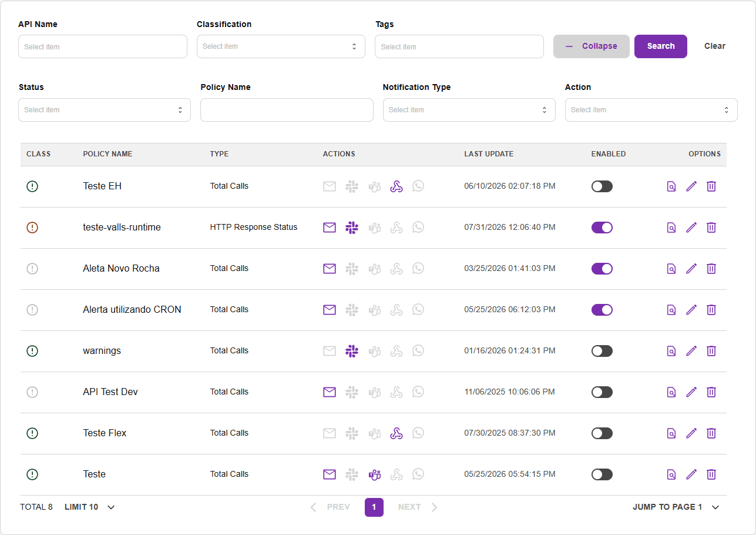Open the Notification Type dropdown
756x535 pixels.
(x=469, y=110)
